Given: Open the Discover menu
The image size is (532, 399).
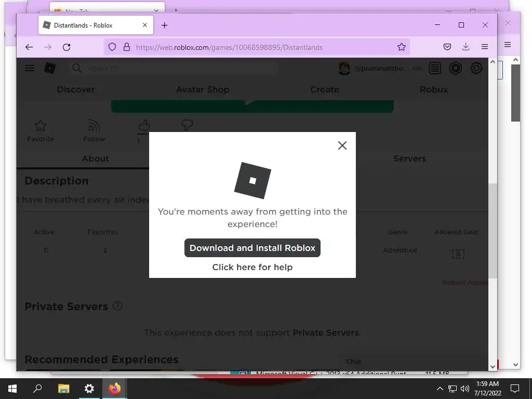Looking at the screenshot, I should [76, 89].
